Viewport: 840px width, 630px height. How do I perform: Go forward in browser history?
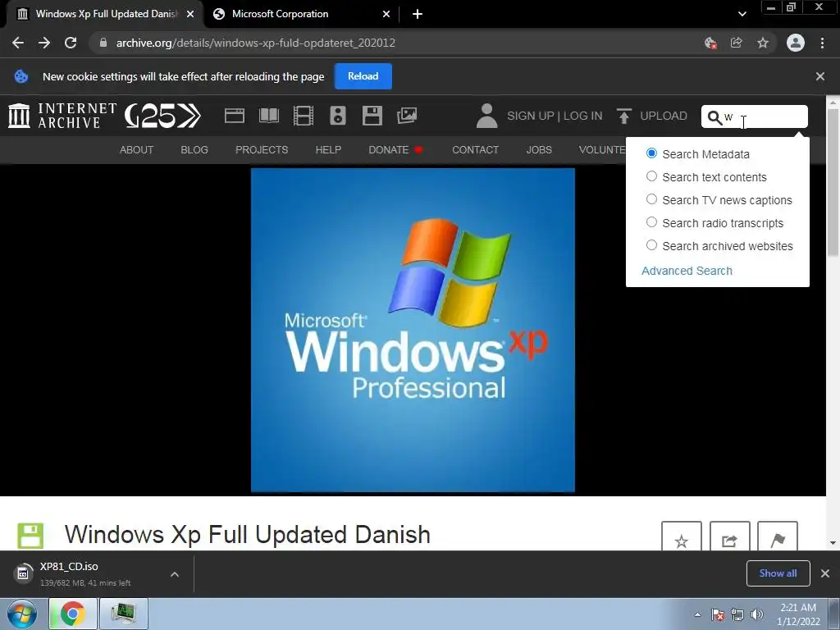[x=44, y=43]
